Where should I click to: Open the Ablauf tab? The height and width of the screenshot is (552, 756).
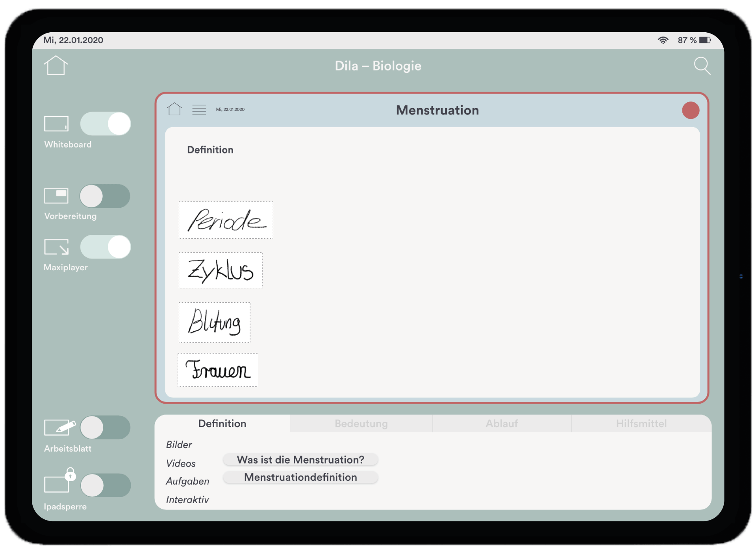coord(502,423)
